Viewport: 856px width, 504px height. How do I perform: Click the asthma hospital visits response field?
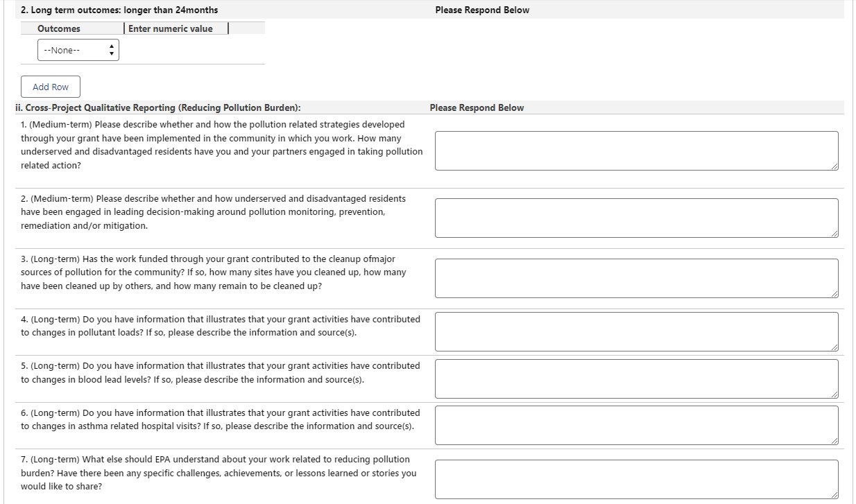click(x=636, y=425)
